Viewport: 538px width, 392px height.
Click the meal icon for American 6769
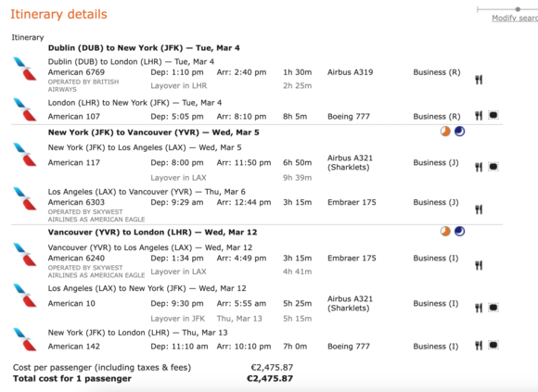tap(479, 80)
